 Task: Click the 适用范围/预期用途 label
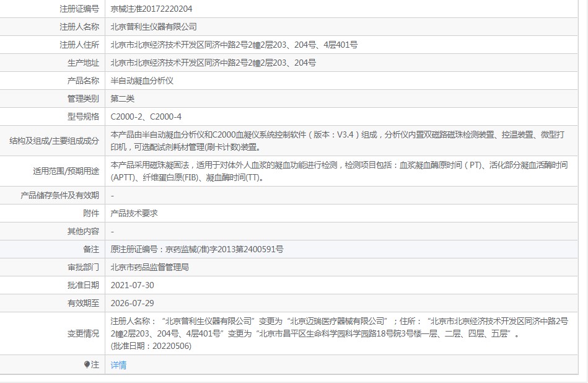[x=66, y=171]
